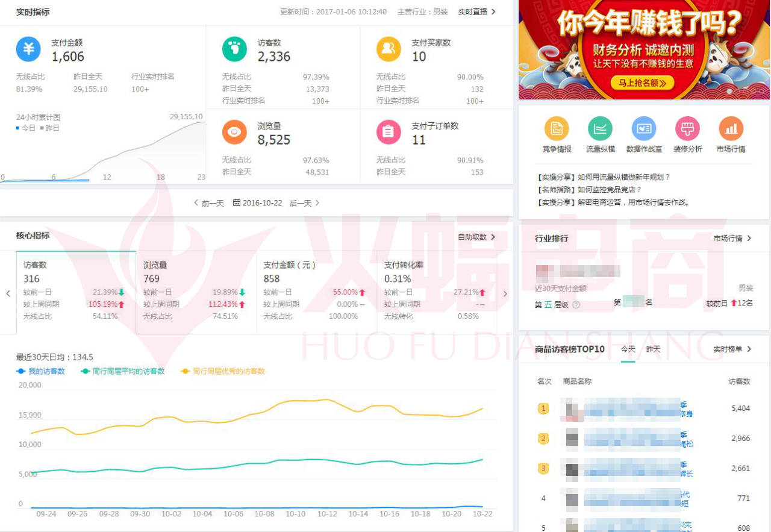The height and width of the screenshot is (532, 771).
Task: Toggle 同行同层优秀的访客数 legend series
Action: click(223, 371)
